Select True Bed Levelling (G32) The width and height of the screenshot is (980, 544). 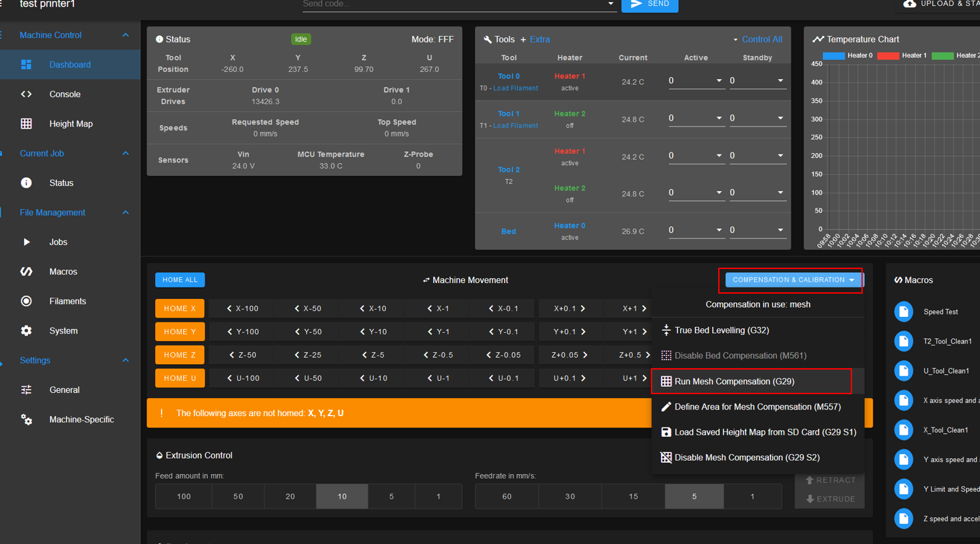point(757,330)
